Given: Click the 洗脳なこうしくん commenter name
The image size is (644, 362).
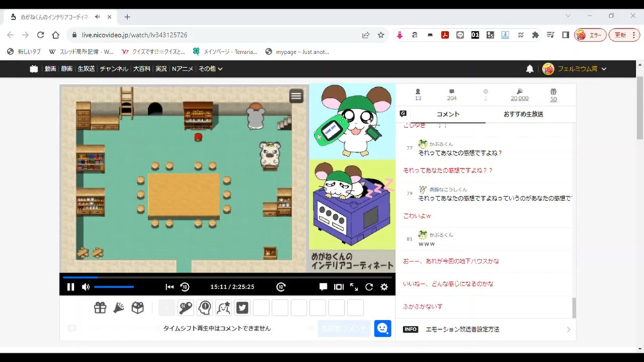Looking at the screenshot, I should tap(448, 190).
